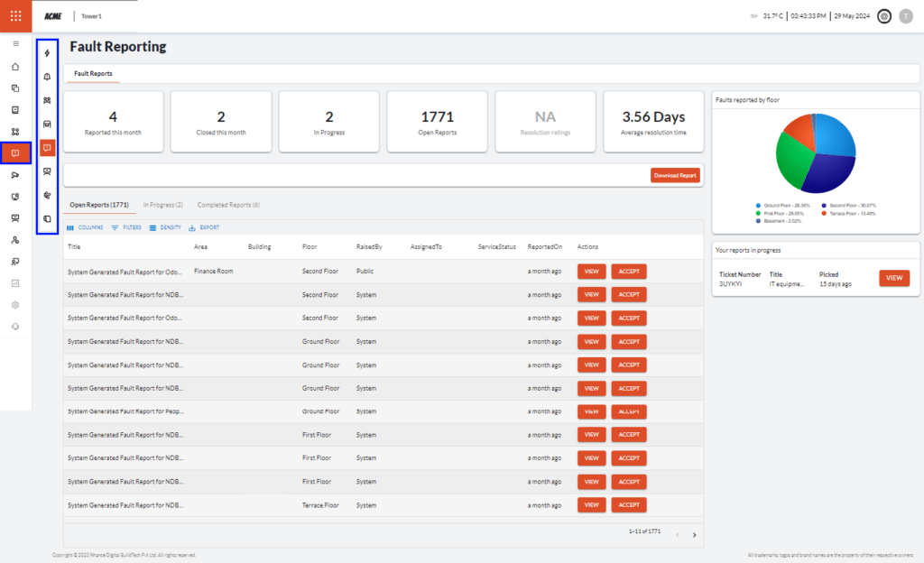Go to next page of table results
This screenshot has height=563, width=924.
(x=694, y=535)
